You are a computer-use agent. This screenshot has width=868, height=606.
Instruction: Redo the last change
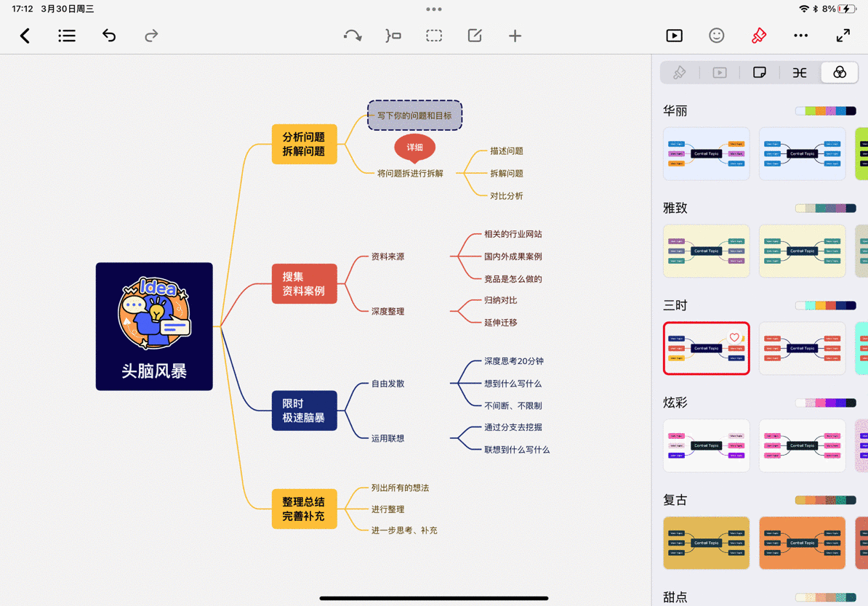pos(150,35)
